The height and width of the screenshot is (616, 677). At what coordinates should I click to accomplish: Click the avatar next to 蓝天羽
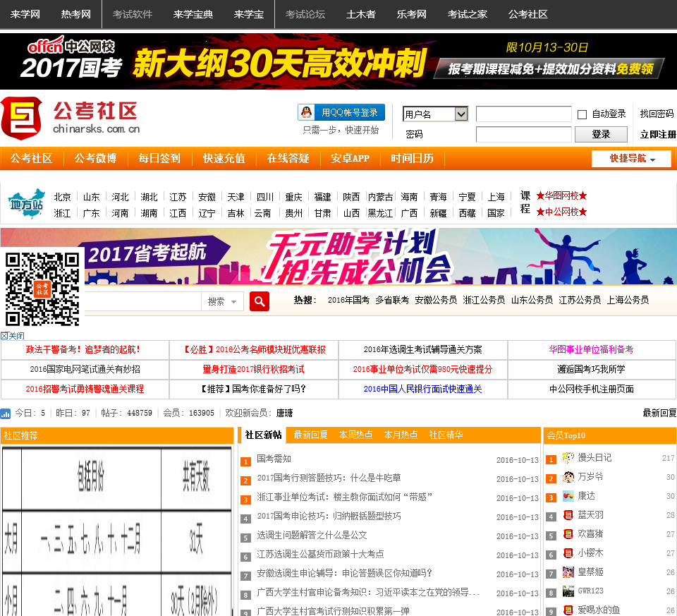tap(568, 515)
